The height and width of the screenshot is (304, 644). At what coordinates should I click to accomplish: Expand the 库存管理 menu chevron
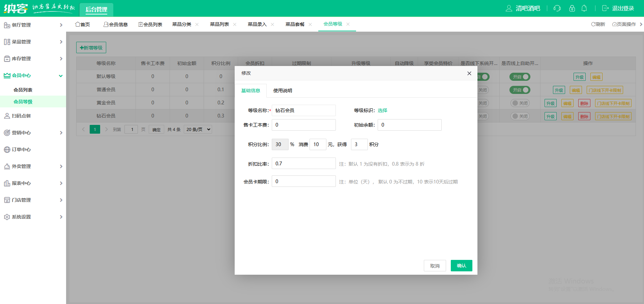click(x=61, y=59)
